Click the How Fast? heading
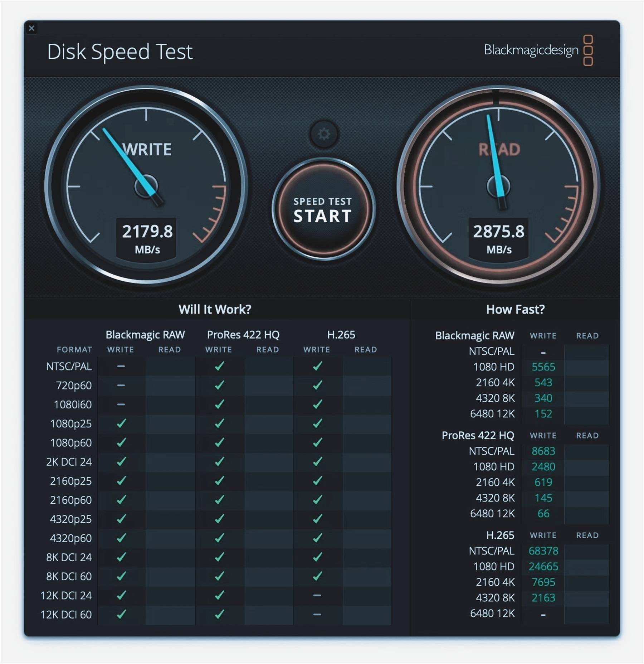The width and height of the screenshot is (644, 664). coord(515,309)
